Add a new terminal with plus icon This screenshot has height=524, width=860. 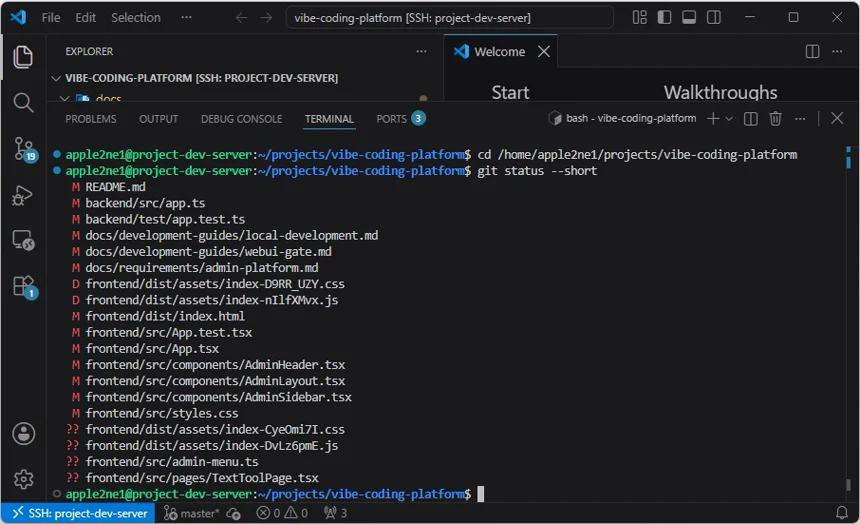click(713, 119)
